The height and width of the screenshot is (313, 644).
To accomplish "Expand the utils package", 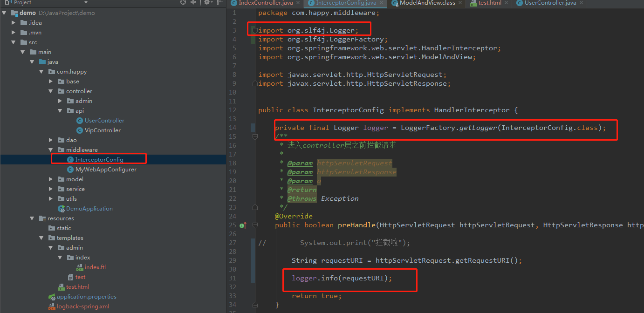I will pyautogui.click(x=51, y=199).
